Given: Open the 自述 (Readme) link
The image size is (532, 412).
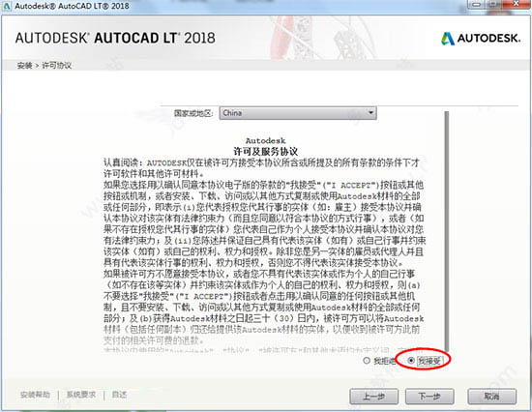Looking at the screenshot, I should pos(119,395).
